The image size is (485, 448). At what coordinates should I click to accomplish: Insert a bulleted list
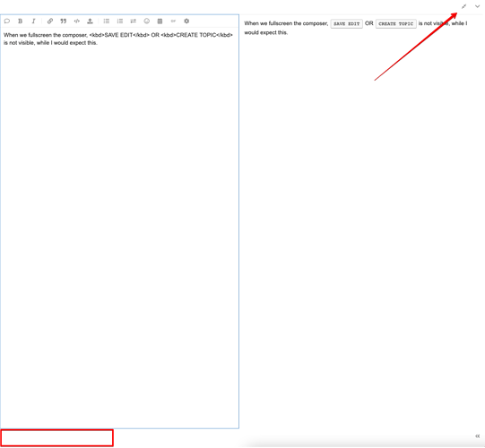pyautogui.click(x=107, y=21)
